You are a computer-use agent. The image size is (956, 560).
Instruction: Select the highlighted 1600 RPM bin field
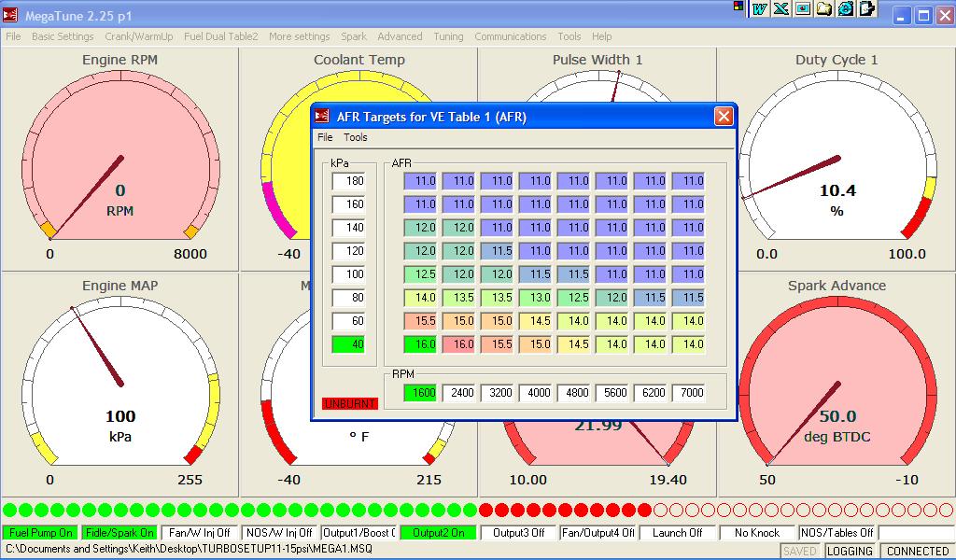[420, 393]
